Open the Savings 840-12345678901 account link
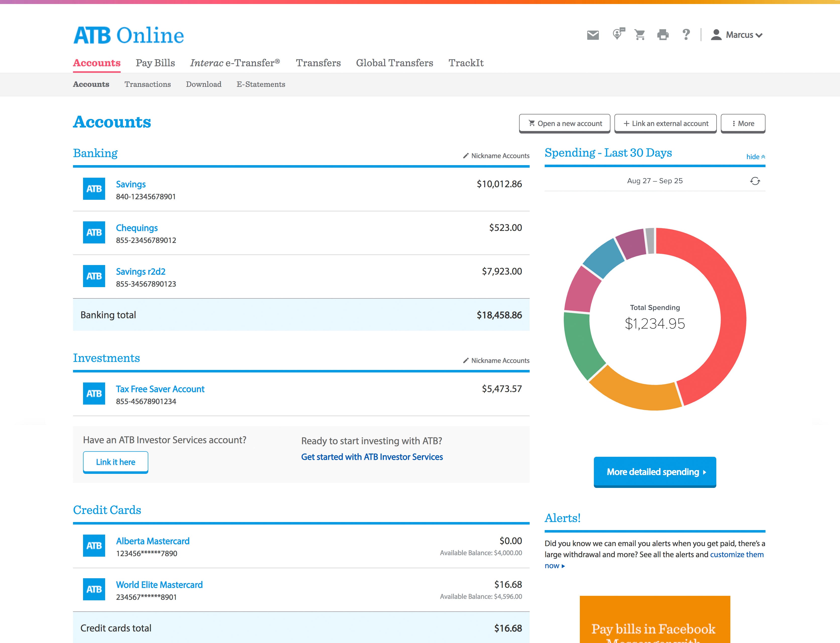 pyautogui.click(x=131, y=184)
